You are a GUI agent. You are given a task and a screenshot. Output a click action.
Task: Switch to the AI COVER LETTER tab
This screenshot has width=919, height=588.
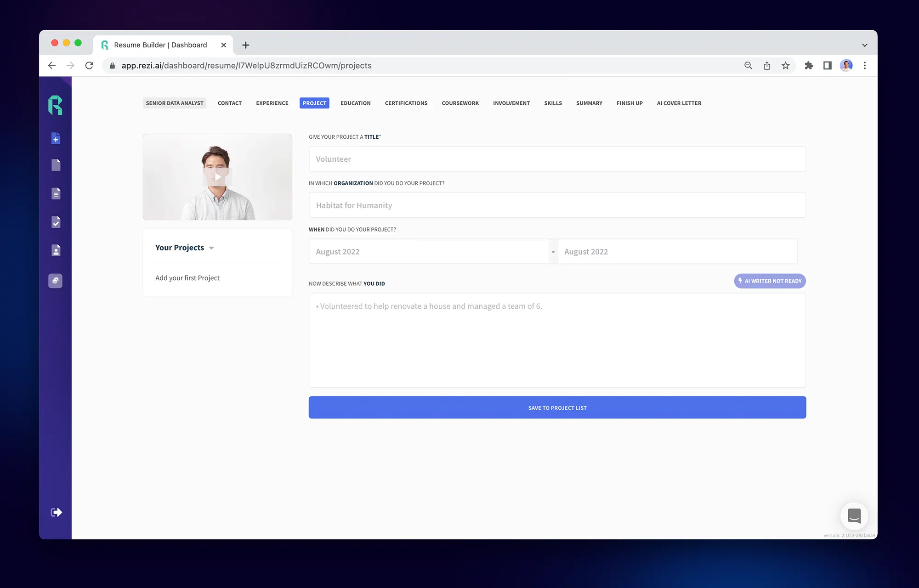point(679,103)
